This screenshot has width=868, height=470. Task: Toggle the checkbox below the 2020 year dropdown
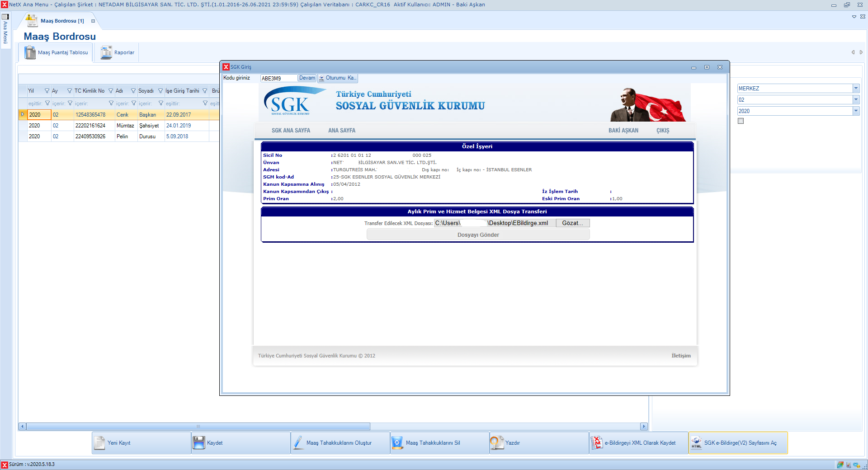tap(741, 121)
